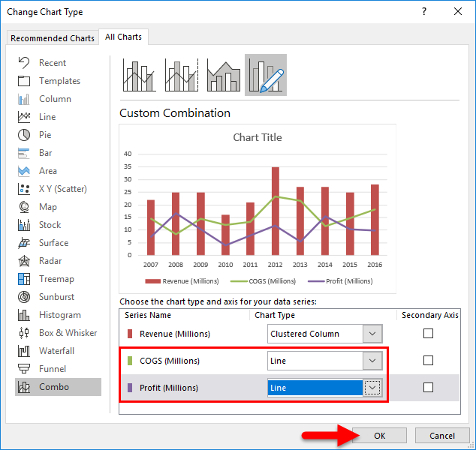This screenshot has width=476, height=450.
Task: Select the COGS (Millions) series name
Action: (170, 361)
